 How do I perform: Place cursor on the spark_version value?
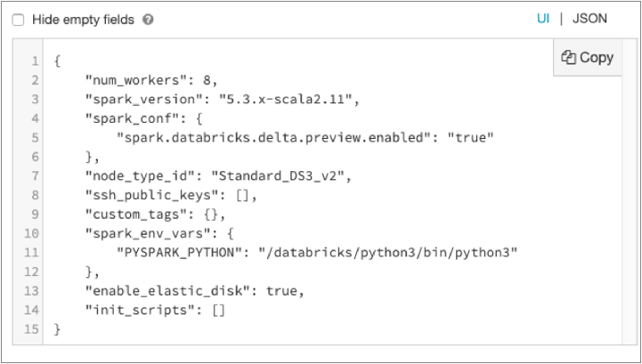(x=294, y=98)
